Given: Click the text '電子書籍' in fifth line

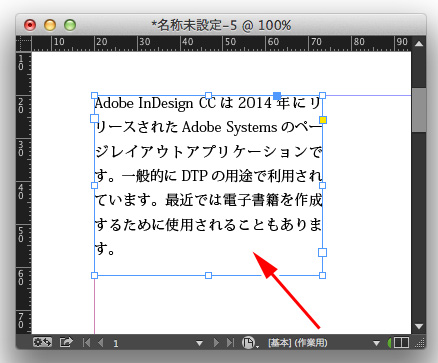Looking at the screenshot, I should pyautogui.click(x=250, y=200).
